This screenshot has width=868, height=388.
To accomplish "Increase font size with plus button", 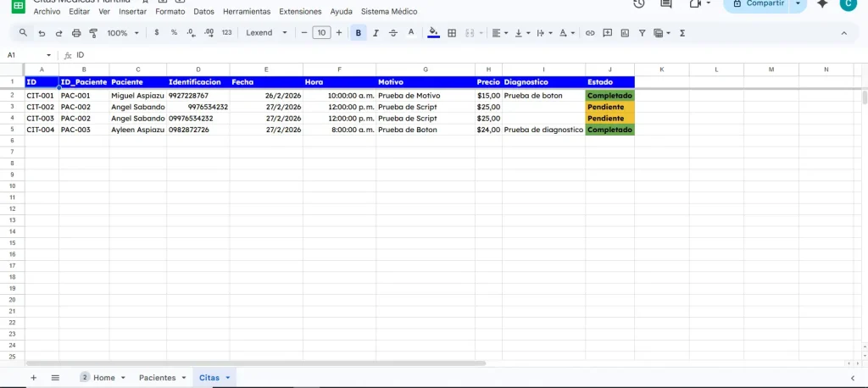I will pos(339,33).
